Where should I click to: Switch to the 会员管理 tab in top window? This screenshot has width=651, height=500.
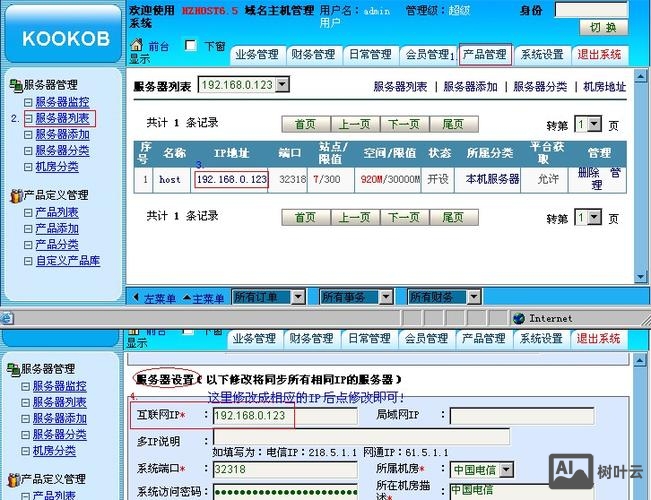(428, 55)
